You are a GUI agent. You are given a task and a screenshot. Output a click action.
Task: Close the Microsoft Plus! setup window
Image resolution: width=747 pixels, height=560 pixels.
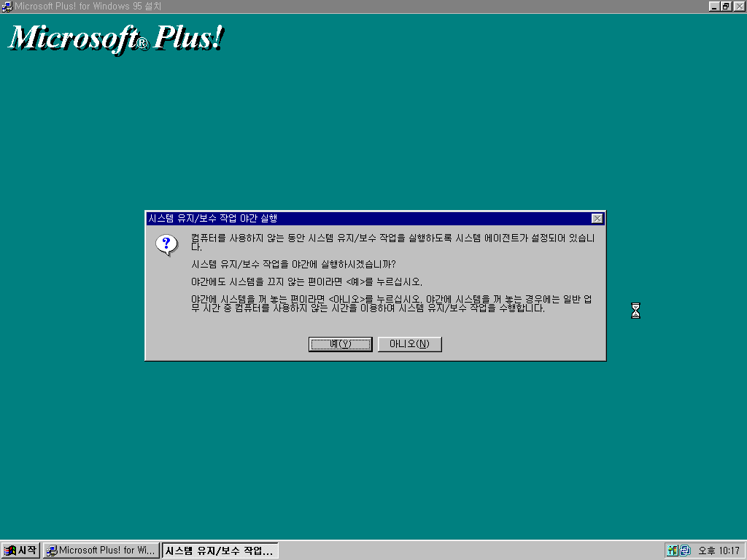[x=739, y=6]
